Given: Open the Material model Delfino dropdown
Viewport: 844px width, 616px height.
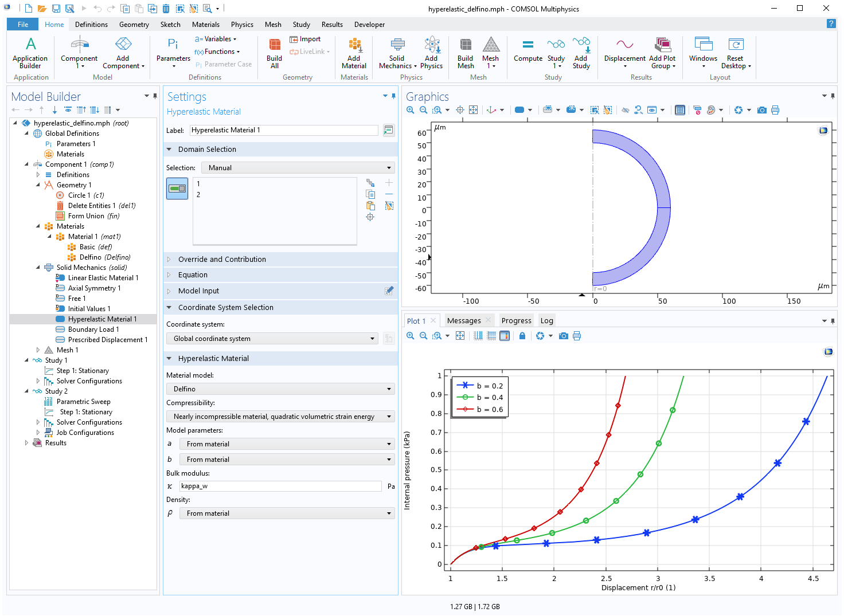Looking at the screenshot, I should pyautogui.click(x=280, y=389).
